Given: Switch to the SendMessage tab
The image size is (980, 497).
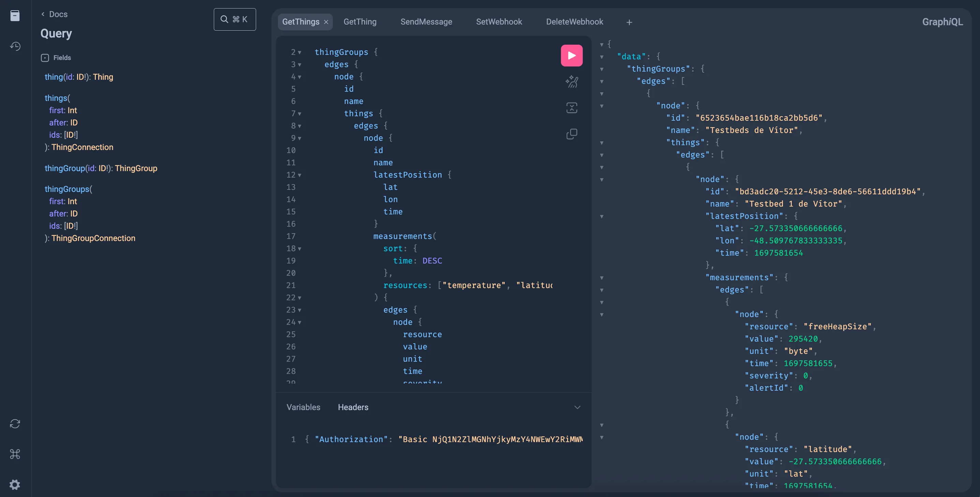Looking at the screenshot, I should pyautogui.click(x=426, y=22).
